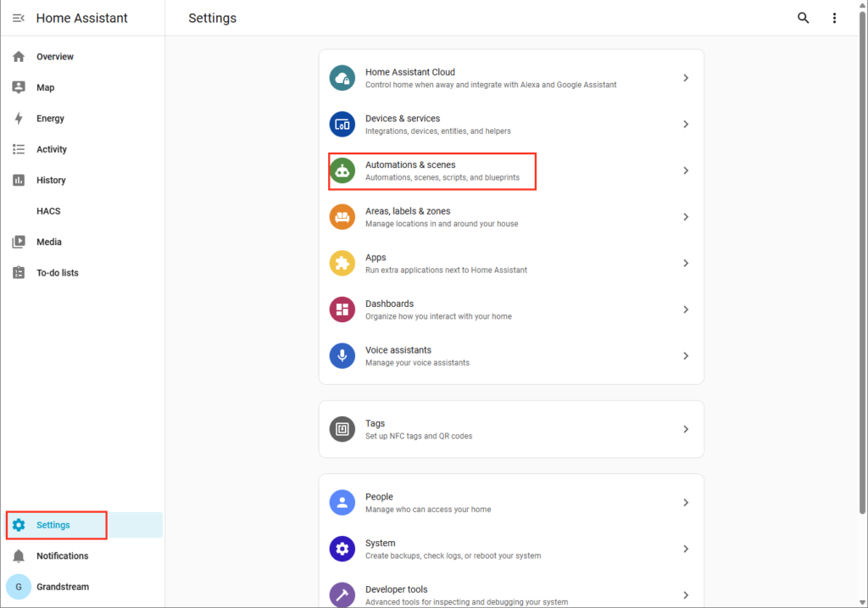The image size is (868, 608).
Task: Open Media label in the sidebar
Action: pos(48,242)
